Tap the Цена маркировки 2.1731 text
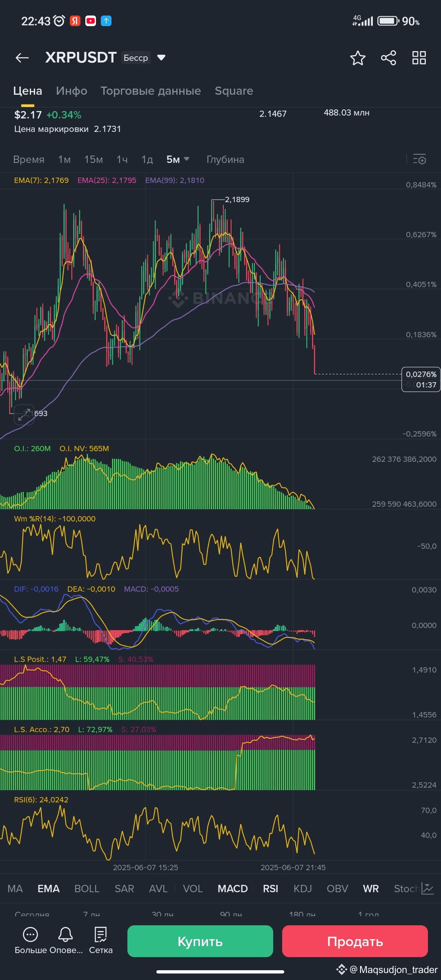Image resolution: width=441 pixels, height=980 pixels. [x=67, y=129]
